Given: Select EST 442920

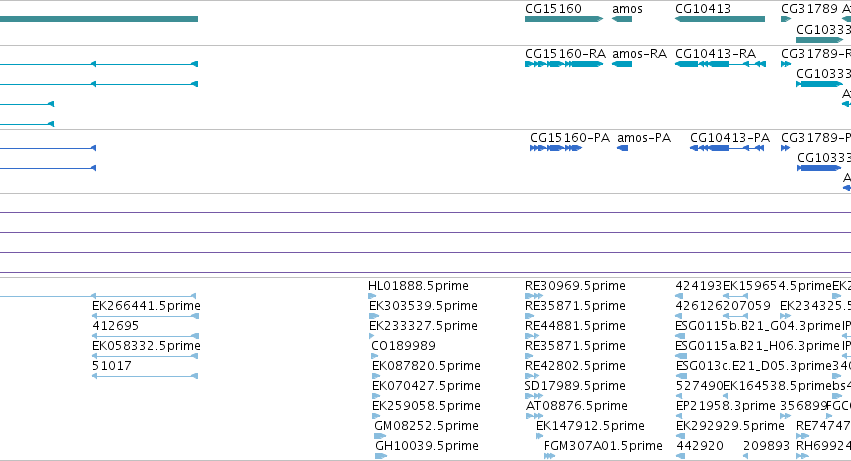Looking at the screenshot, I should [700, 446].
